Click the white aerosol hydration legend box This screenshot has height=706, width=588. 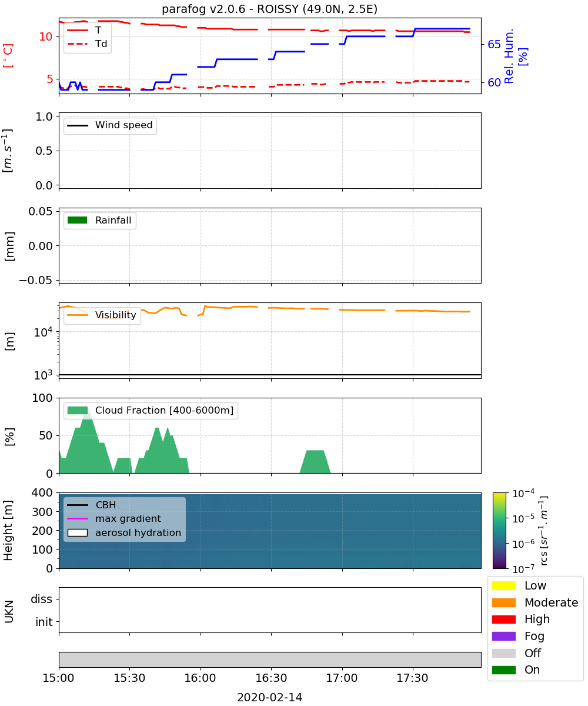tap(78, 532)
